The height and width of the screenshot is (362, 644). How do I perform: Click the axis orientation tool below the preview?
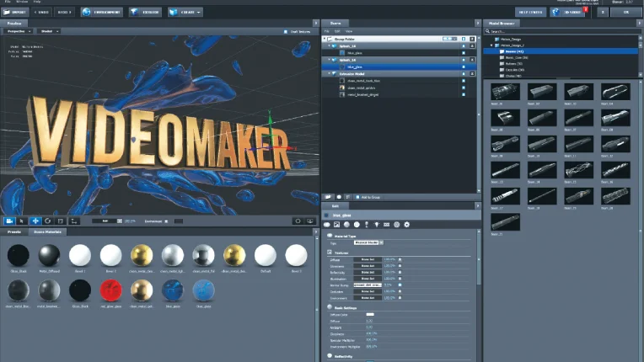(x=74, y=221)
